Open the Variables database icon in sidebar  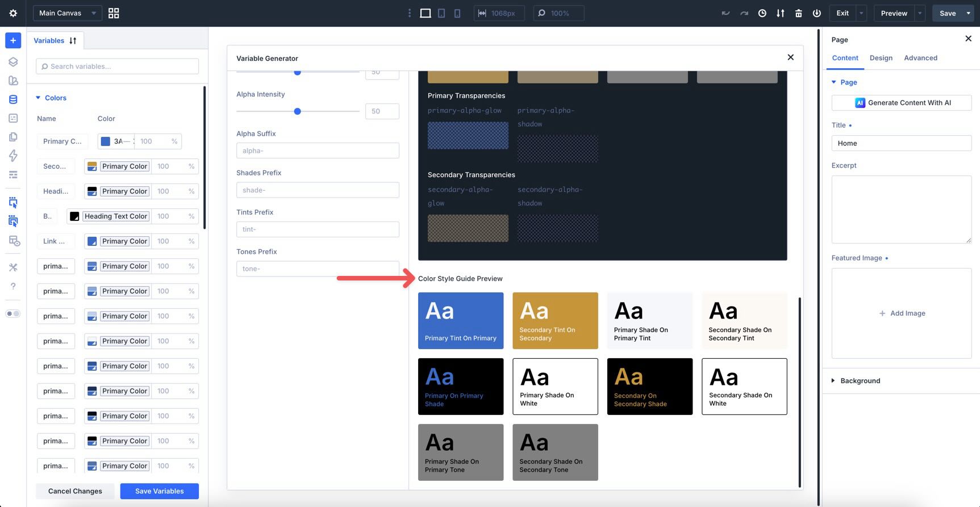click(13, 99)
